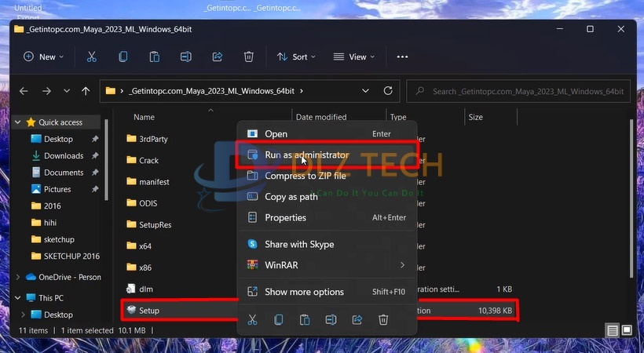Click the Delete icon in context menu bottom row

coord(383,319)
